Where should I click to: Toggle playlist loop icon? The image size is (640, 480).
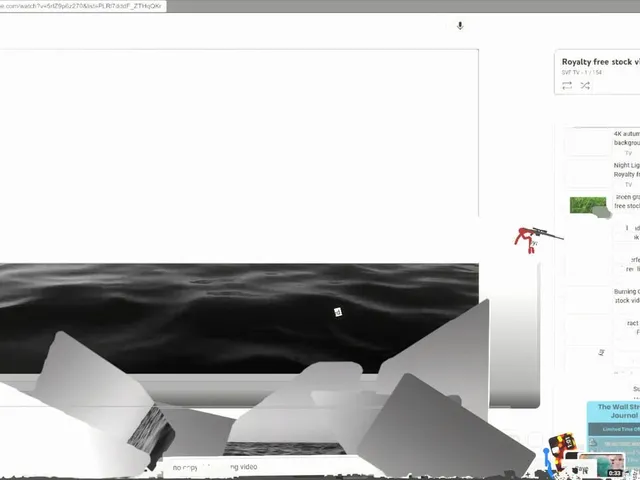567,85
